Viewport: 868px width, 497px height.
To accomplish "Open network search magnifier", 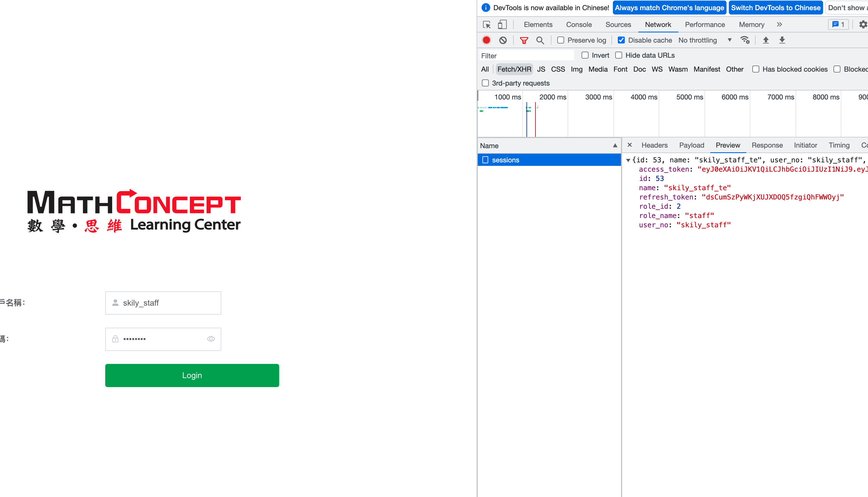I will (540, 40).
